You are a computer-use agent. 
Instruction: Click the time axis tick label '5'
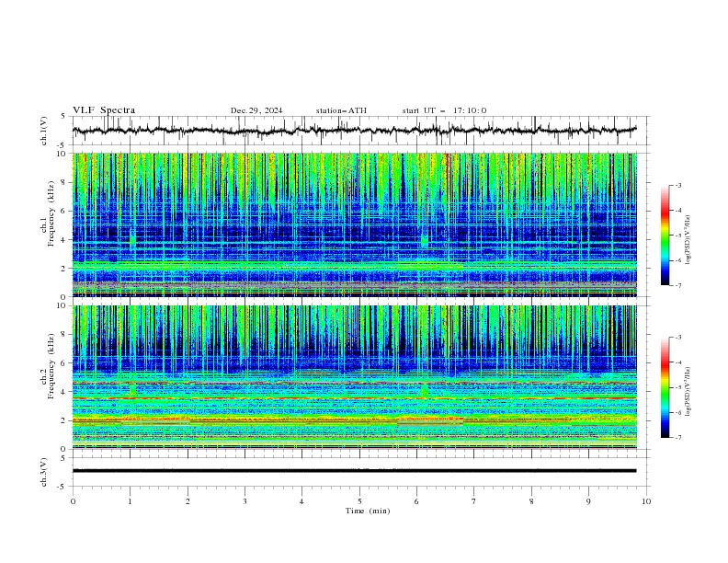click(x=359, y=501)
